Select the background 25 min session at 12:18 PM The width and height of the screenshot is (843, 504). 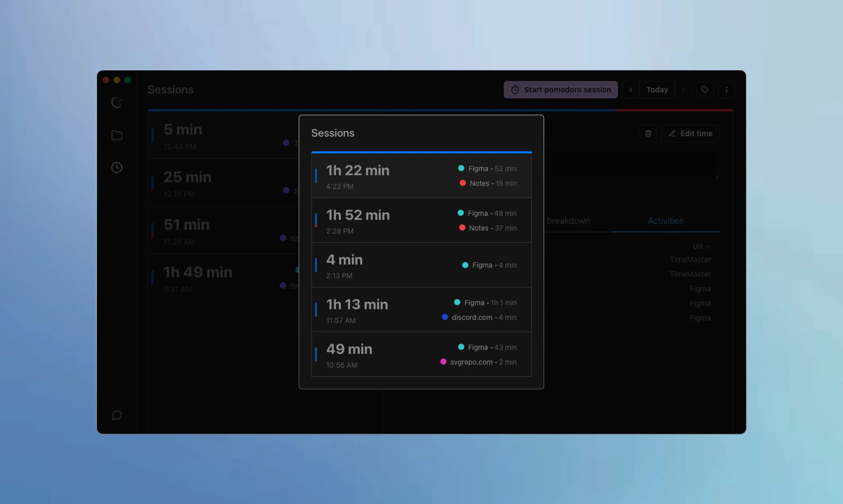tap(224, 183)
